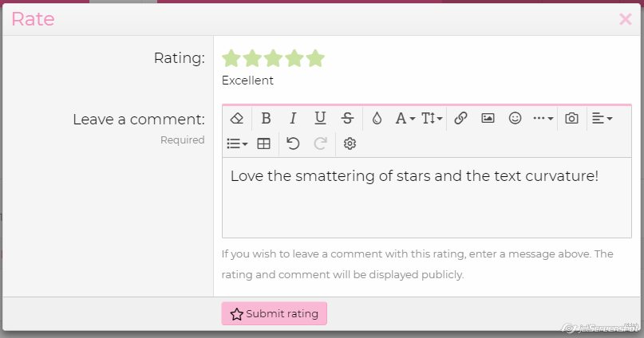The height and width of the screenshot is (338, 644).
Task: Insert a link with chain icon
Action: pyautogui.click(x=460, y=118)
